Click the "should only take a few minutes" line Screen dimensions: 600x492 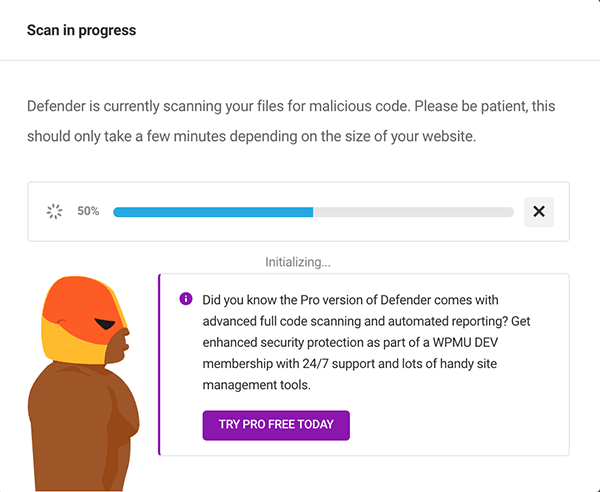tap(251, 135)
